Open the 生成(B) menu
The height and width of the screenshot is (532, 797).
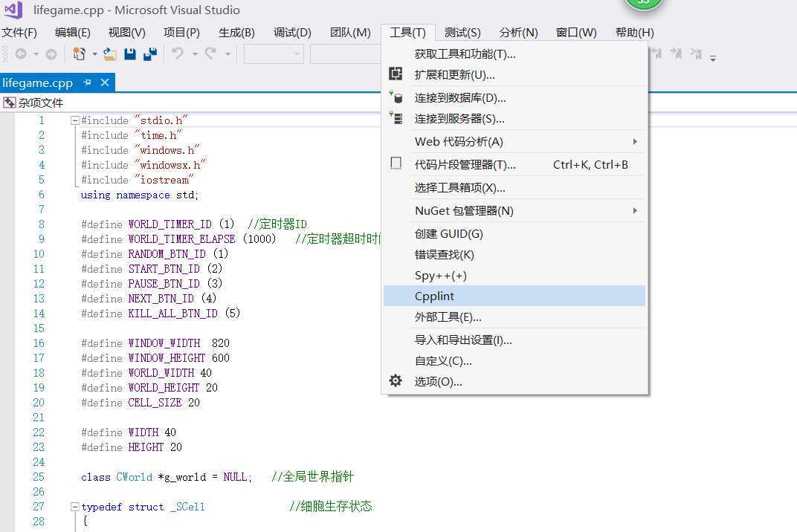[x=236, y=33]
